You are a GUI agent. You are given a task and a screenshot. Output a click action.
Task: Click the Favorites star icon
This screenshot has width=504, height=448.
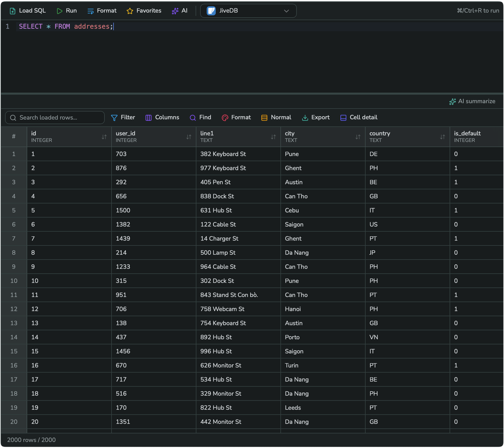click(130, 11)
